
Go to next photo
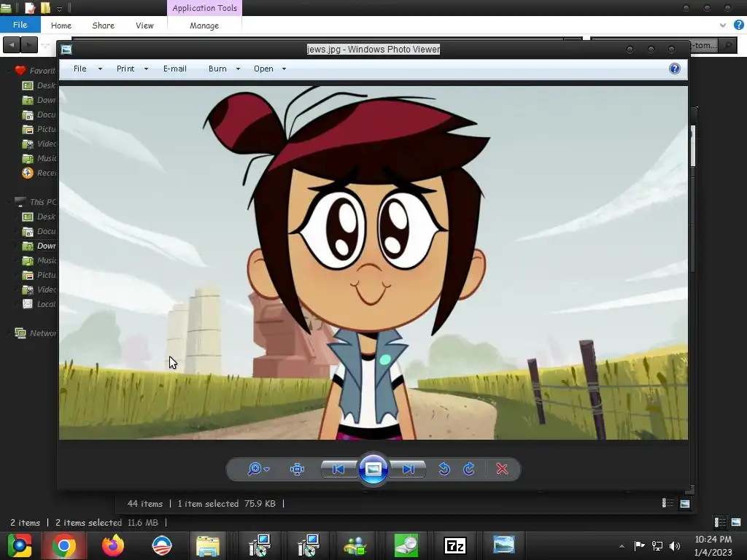click(x=409, y=469)
